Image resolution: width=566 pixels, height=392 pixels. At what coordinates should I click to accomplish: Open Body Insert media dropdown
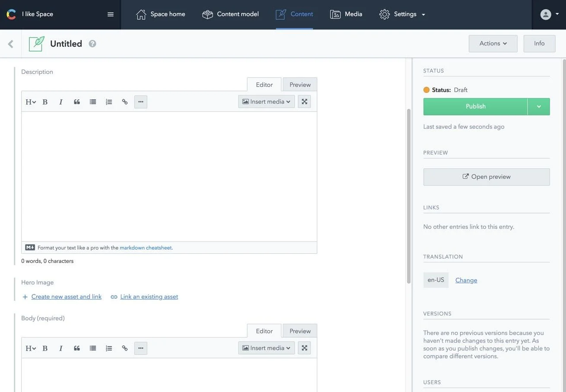coord(266,348)
